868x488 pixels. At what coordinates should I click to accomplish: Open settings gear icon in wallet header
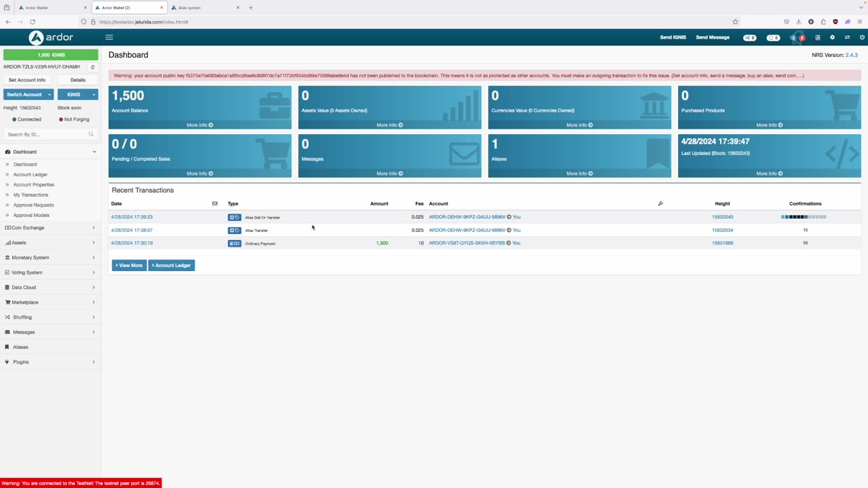click(x=833, y=37)
